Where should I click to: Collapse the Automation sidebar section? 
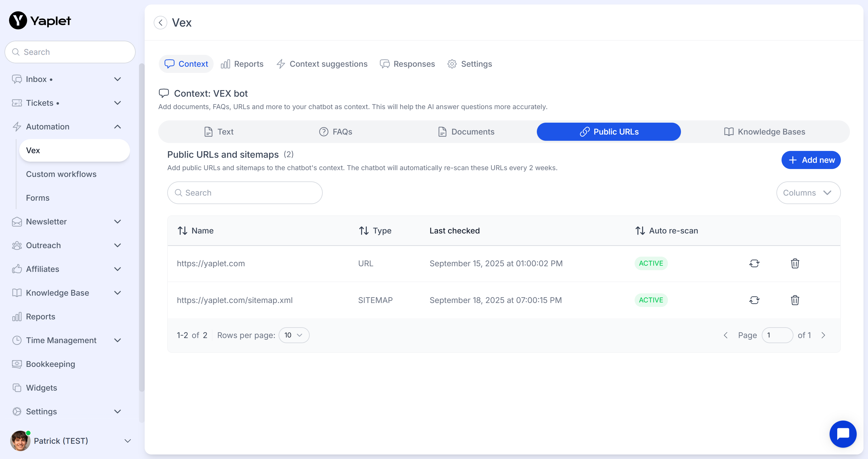(x=117, y=127)
